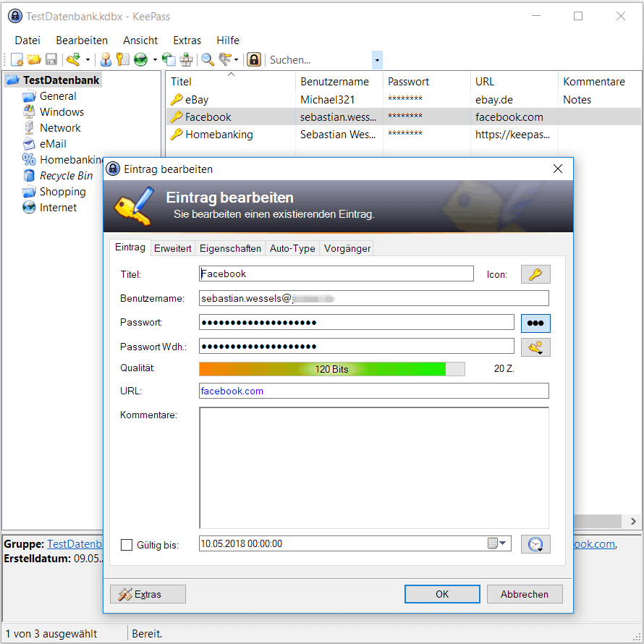
Task: Select the Internet group
Action: tap(58, 208)
